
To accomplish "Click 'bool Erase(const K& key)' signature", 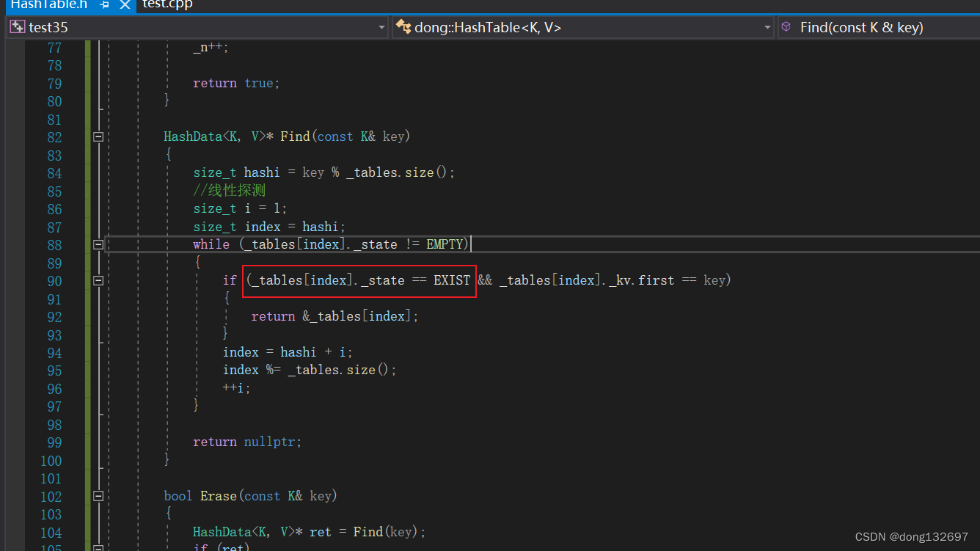I will 250,497.
